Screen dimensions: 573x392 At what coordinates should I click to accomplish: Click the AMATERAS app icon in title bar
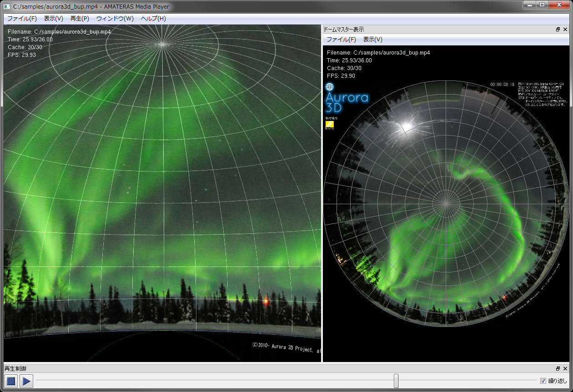click(x=7, y=6)
